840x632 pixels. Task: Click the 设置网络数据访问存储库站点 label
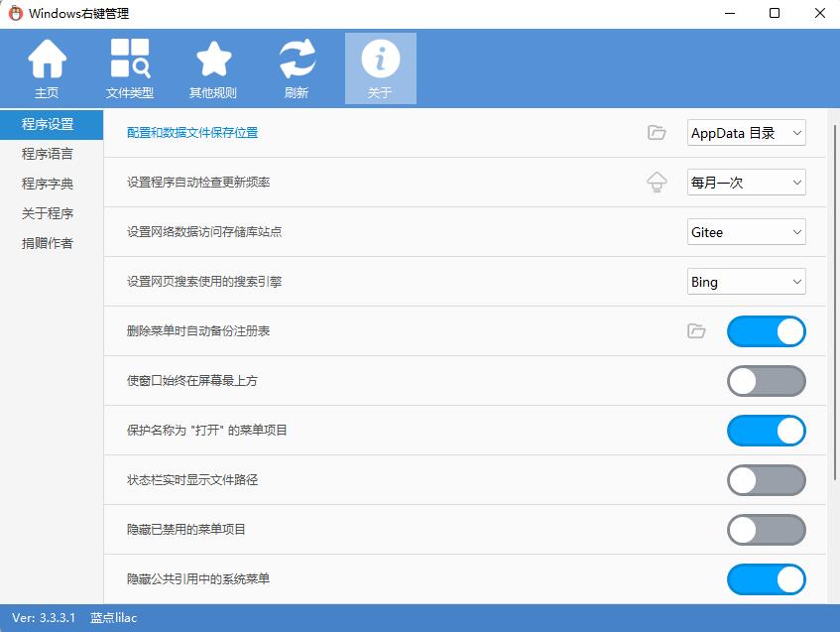[x=204, y=231]
